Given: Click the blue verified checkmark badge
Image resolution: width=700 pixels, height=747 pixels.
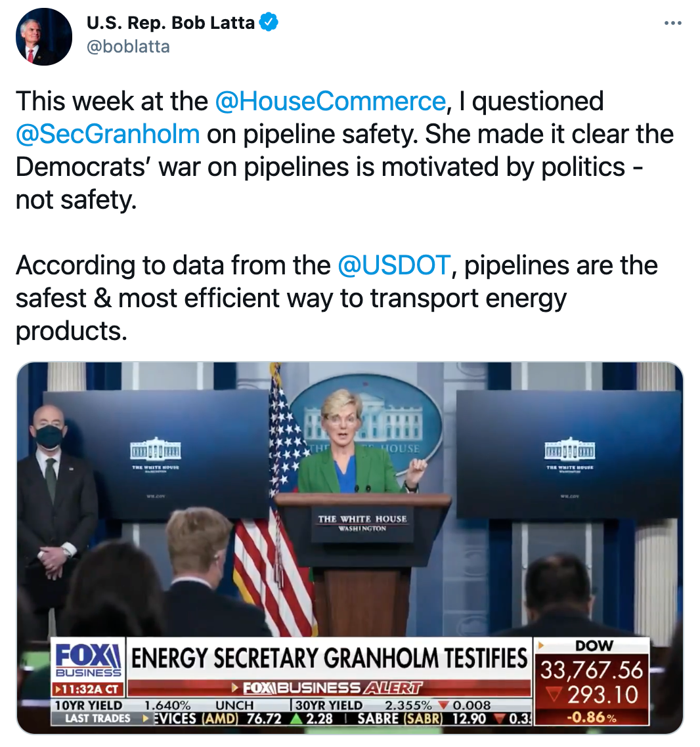Looking at the screenshot, I should click(x=269, y=22).
